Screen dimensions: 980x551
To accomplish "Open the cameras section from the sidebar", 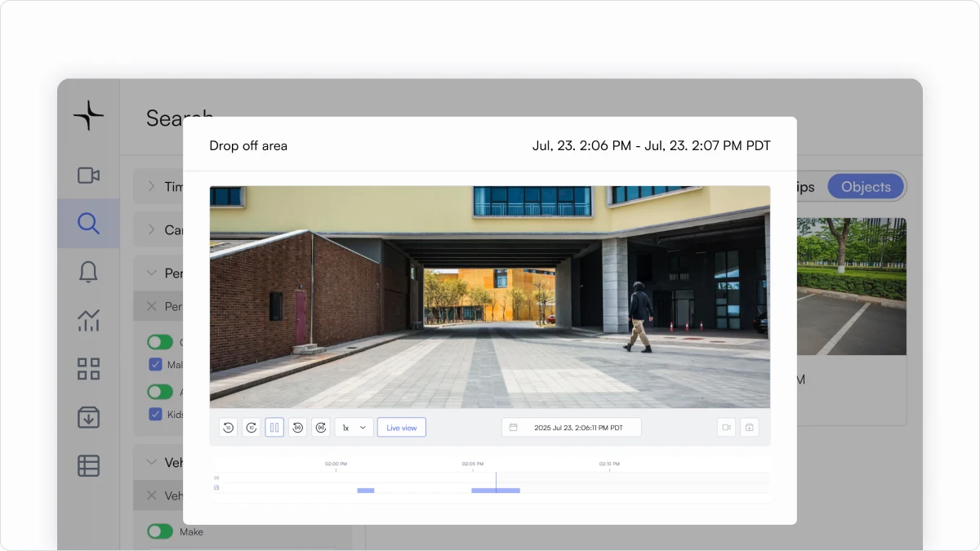I will point(88,176).
